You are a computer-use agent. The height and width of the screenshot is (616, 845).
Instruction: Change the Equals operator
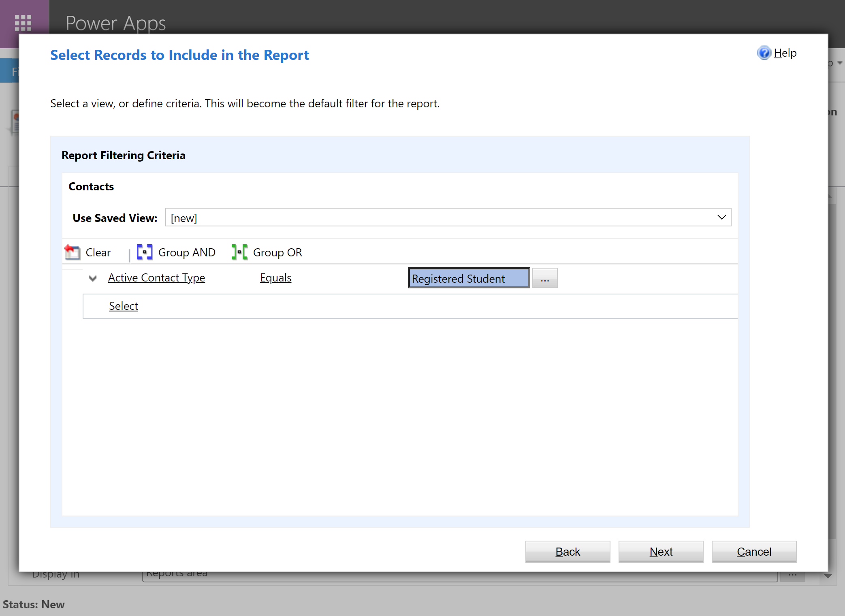(275, 278)
